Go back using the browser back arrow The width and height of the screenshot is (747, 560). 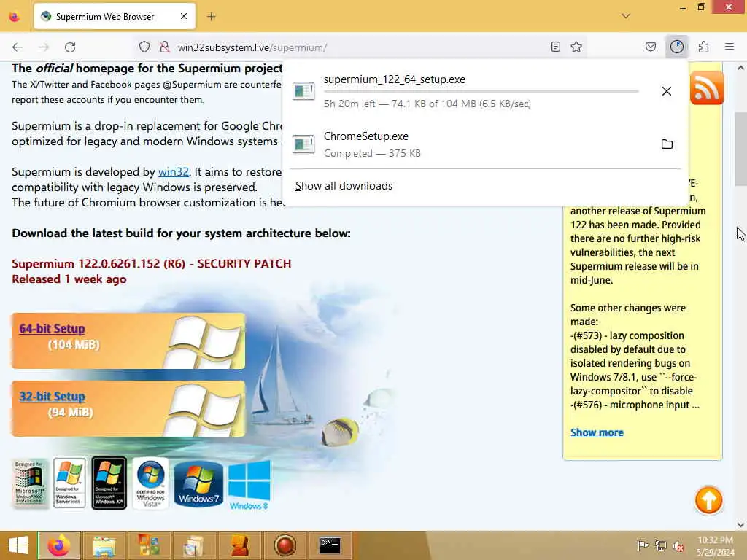tap(18, 47)
